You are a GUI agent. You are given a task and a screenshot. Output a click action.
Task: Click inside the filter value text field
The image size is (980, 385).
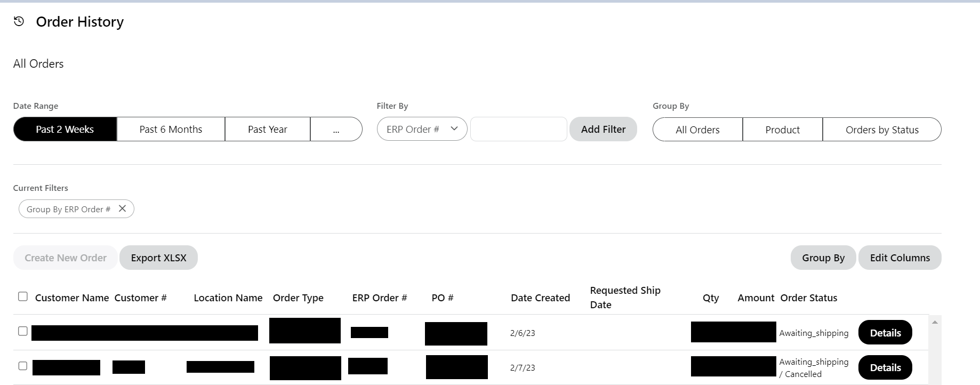[x=518, y=129]
